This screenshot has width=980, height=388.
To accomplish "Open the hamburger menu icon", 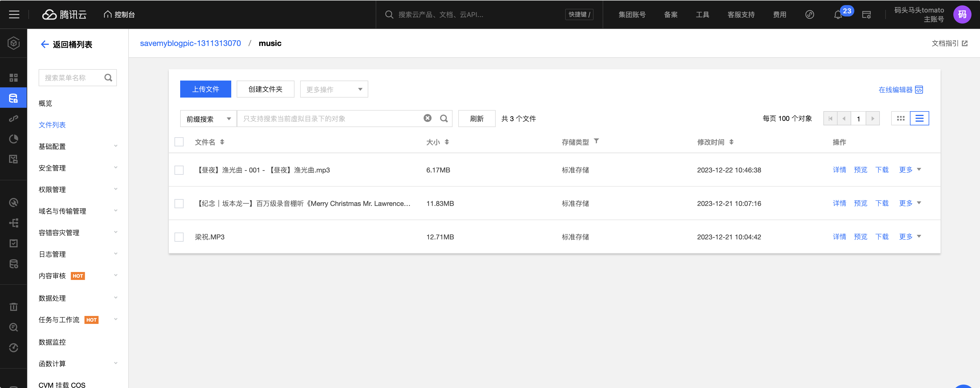I will click(14, 14).
